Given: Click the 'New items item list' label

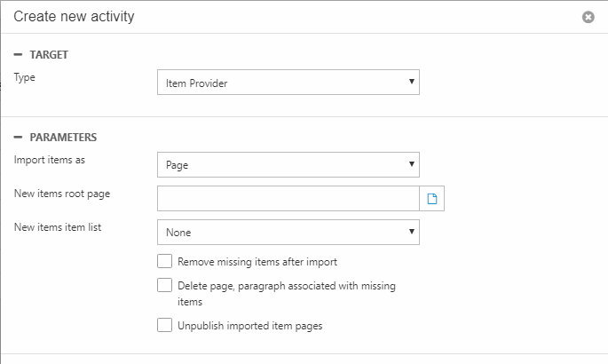Looking at the screenshot, I should pos(58,227).
